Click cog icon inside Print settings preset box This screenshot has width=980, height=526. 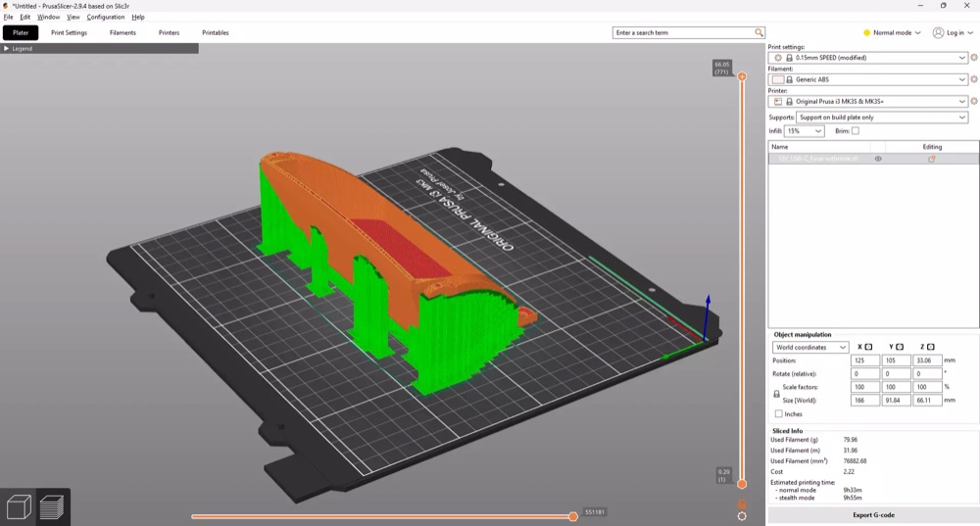[778, 58]
